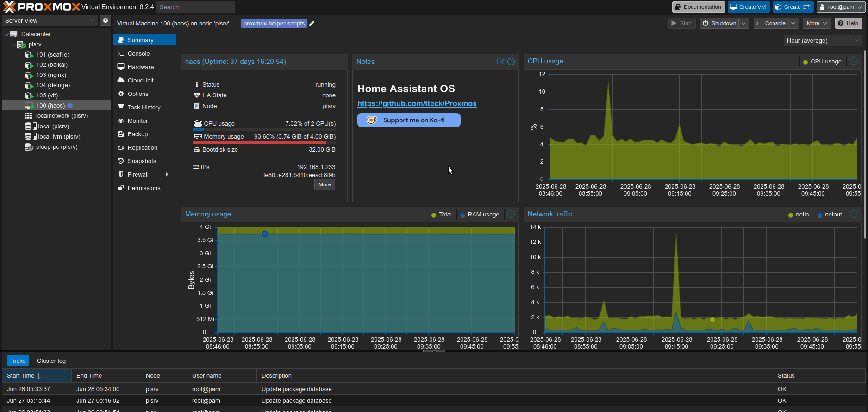This screenshot has height=412, width=868.
Task: Open the github.com/tteck/Proxmox link
Action: pyautogui.click(x=417, y=104)
